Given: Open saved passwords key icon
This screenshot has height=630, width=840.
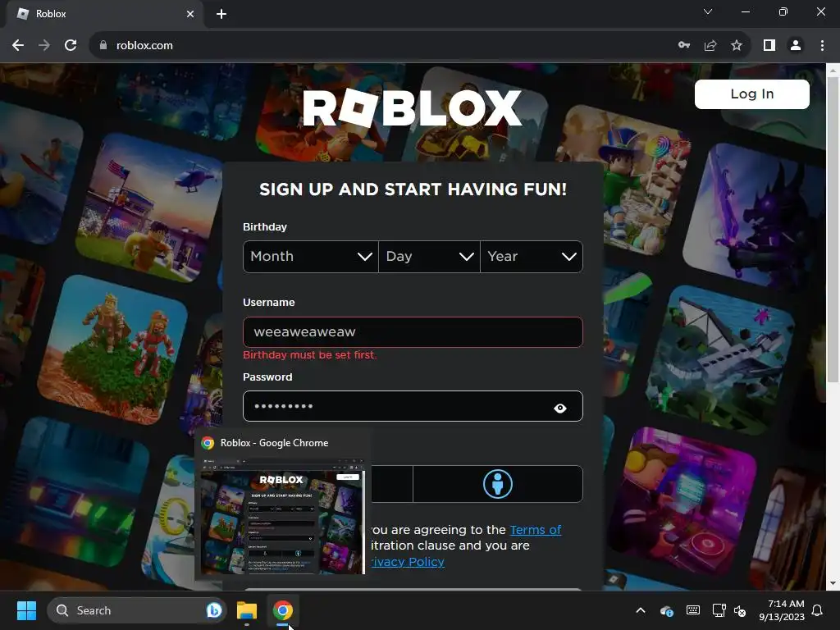Looking at the screenshot, I should click(684, 46).
